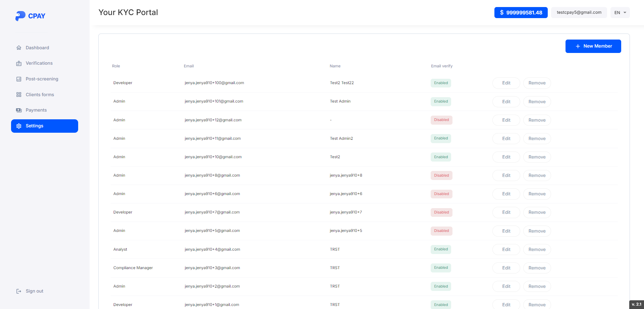Click the Sign out icon
644x309 pixels.
click(x=18, y=291)
